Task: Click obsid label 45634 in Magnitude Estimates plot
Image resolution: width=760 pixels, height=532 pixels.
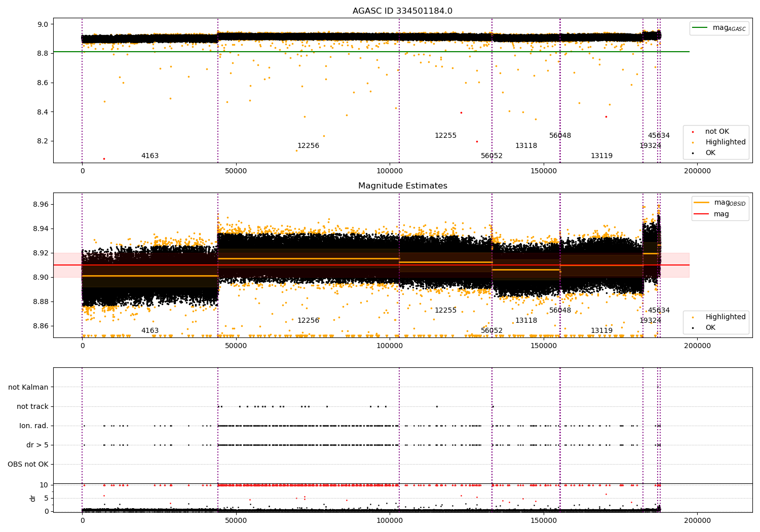Action: 659,311
